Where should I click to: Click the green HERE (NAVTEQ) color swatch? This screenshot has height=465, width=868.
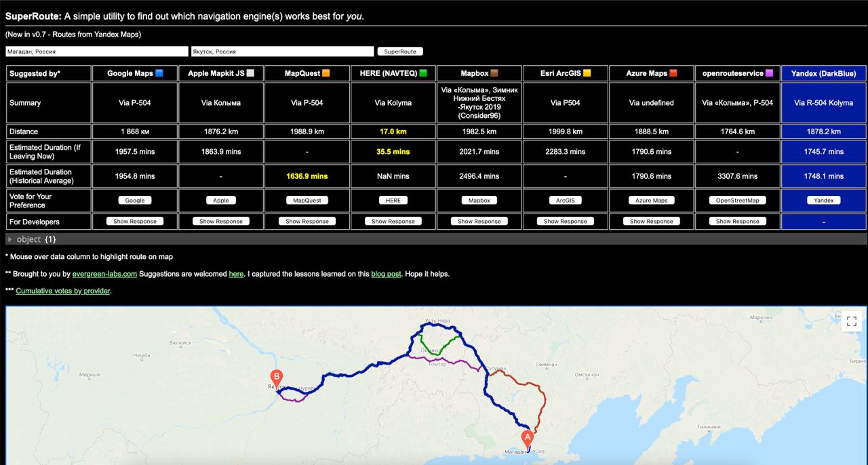tap(423, 73)
